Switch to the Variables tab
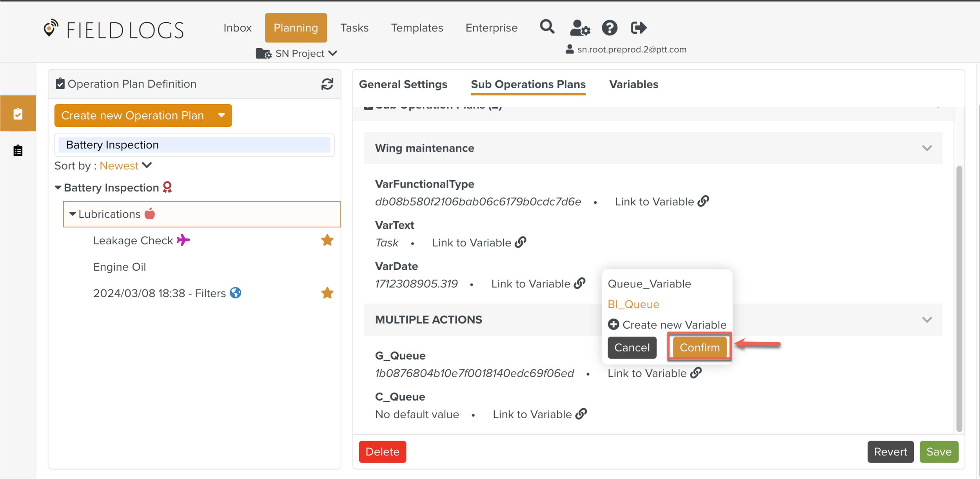The width and height of the screenshot is (980, 479). point(633,84)
